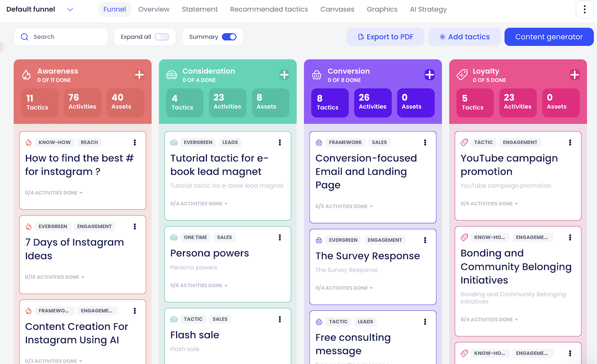Click the search magnifier icon
597x364 pixels.
[25, 37]
